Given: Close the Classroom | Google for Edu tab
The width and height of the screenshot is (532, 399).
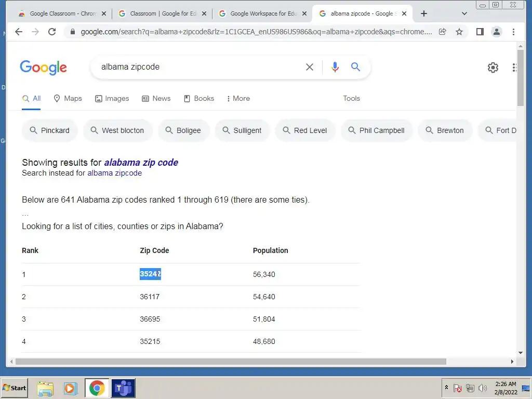Looking at the screenshot, I should (204, 14).
